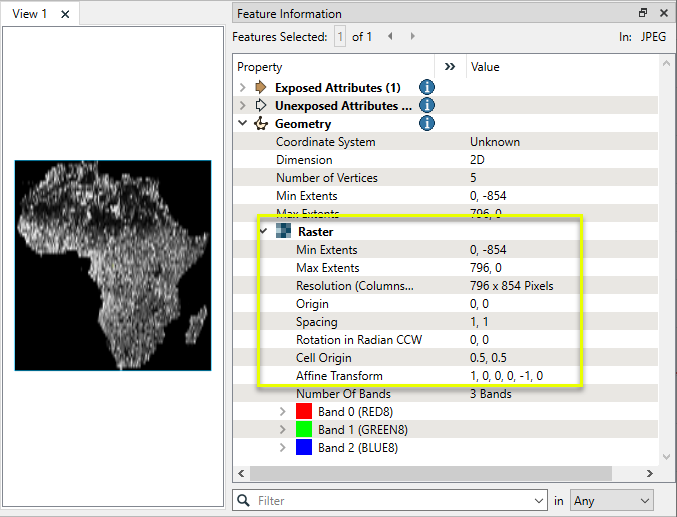This screenshot has height=517, width=677.
Task: Open the Filter history dropdown arrow
Action: (x=539, y=500)
